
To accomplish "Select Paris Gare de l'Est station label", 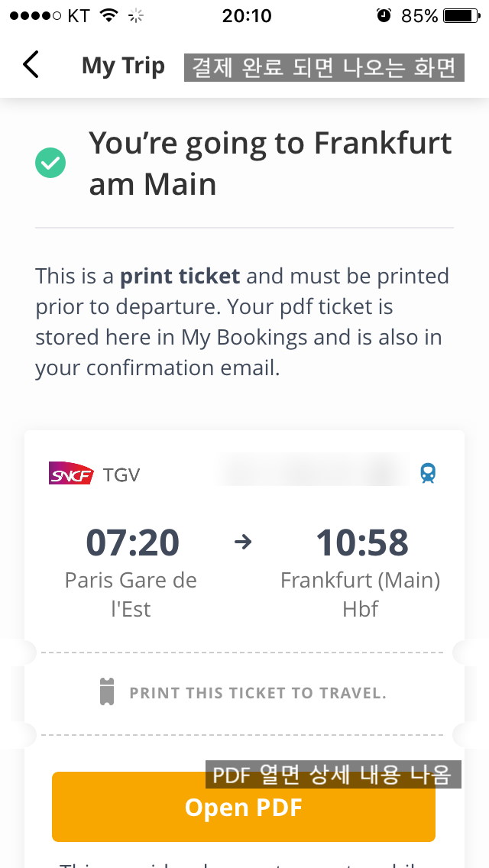I will [131, 594].
